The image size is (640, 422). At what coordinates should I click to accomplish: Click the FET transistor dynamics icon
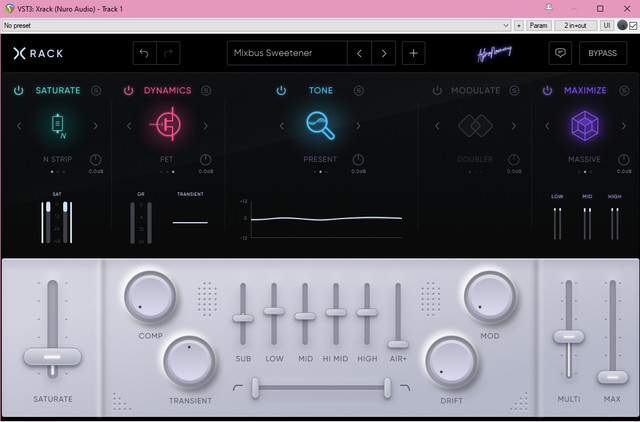(167, 124)
